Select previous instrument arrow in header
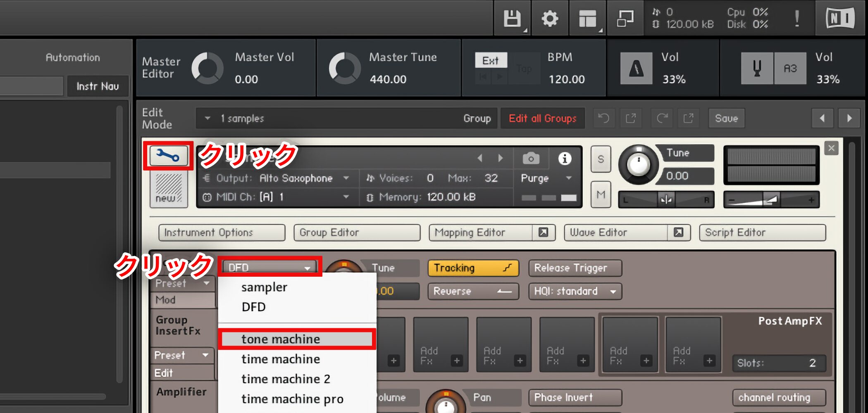The image size is (868, 413). (480, 158)
